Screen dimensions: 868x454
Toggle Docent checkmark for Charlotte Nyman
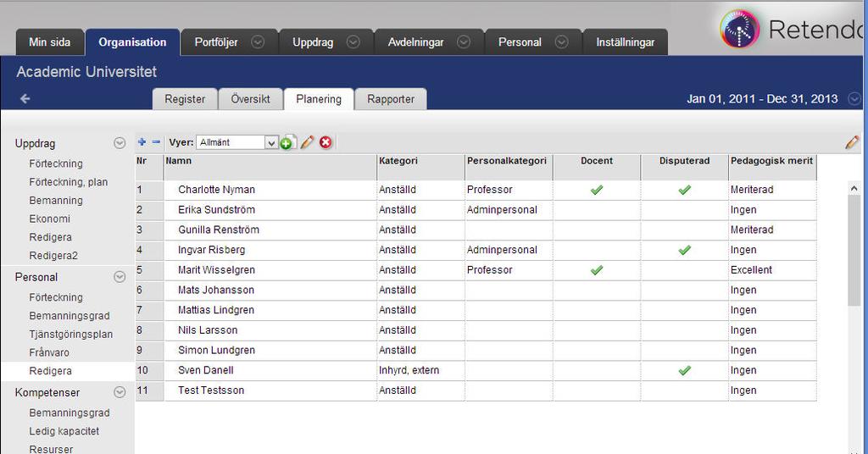pyautogui.click(x=596, y=190)
